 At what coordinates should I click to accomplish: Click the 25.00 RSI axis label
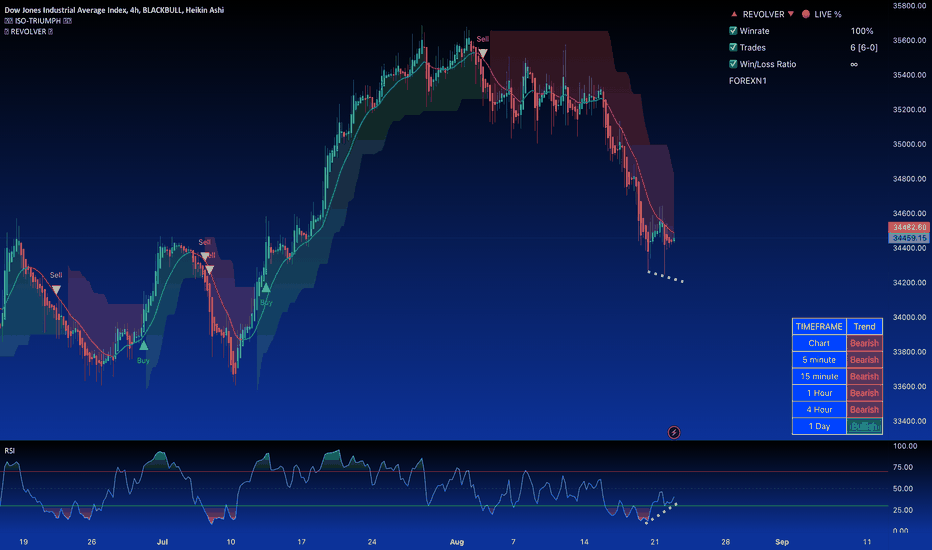click(x=903, y=510)
